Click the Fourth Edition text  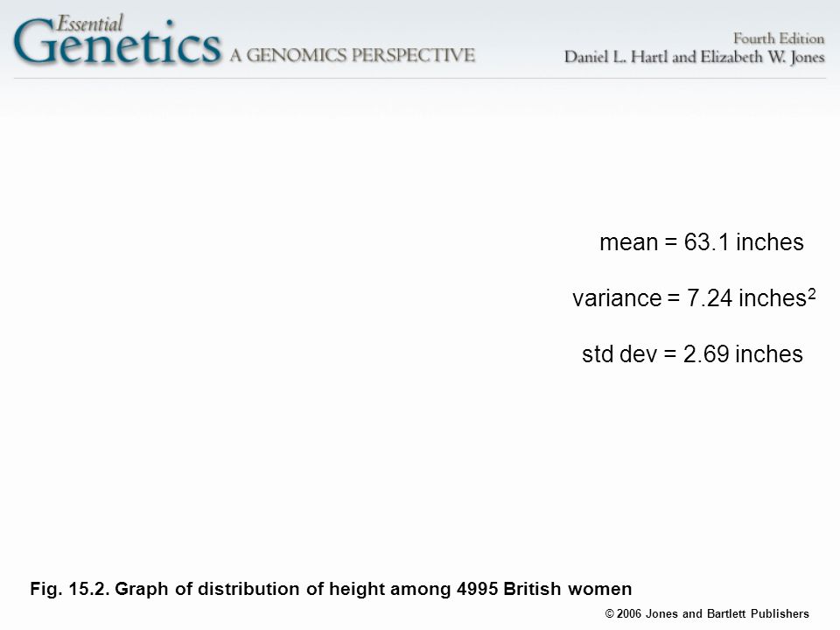(x=779, y=38)
